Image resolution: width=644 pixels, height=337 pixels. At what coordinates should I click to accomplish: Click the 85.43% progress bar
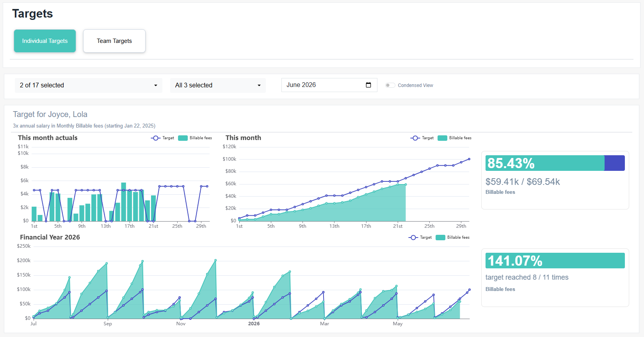point(555,163)
